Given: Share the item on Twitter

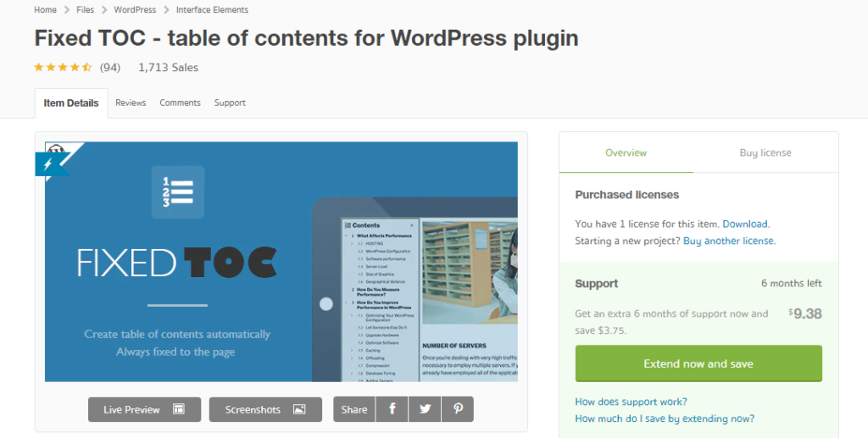Looking at the screenshot, I should pyautogui.click(x=425, y=409).
